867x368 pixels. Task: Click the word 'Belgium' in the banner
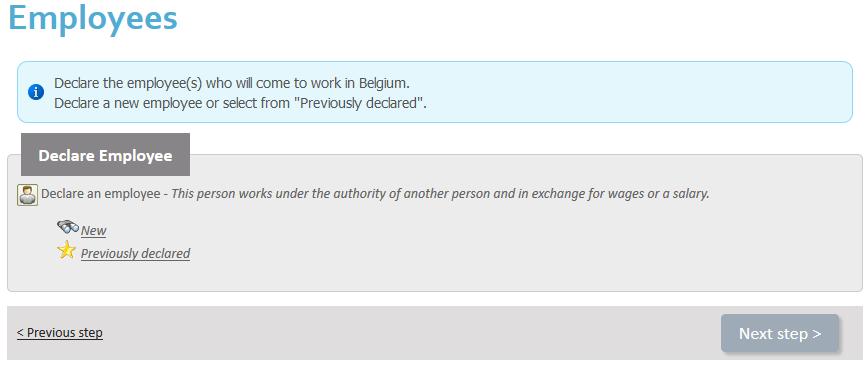[383, 83]
